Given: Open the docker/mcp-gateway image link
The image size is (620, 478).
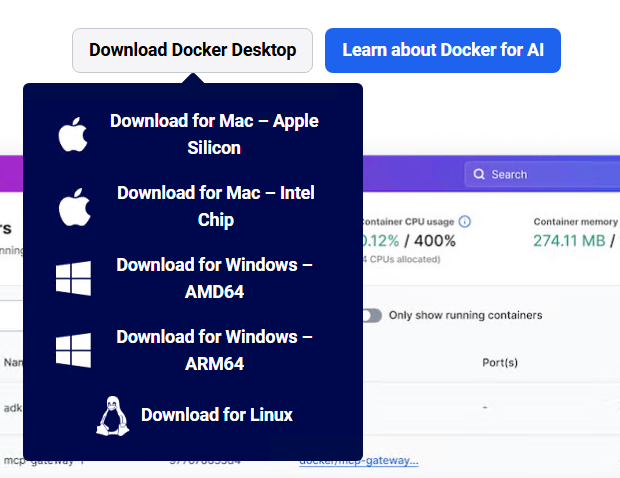Looking at the screenshot, I should [359, 460].
